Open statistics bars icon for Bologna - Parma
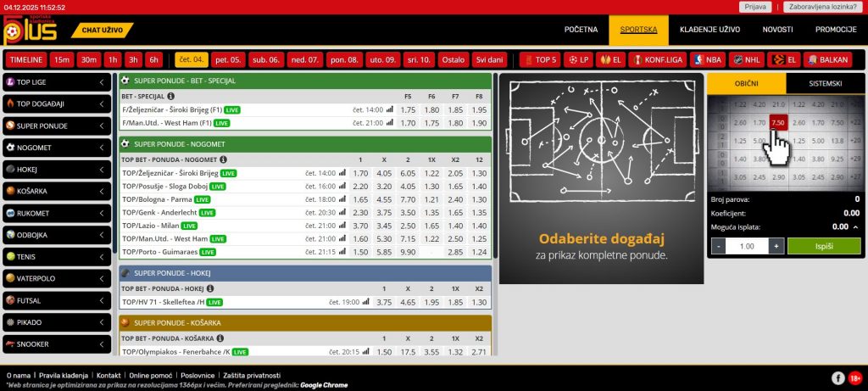Image resolution: width=868 pixels, height=391 pixels. pos(342,199)
